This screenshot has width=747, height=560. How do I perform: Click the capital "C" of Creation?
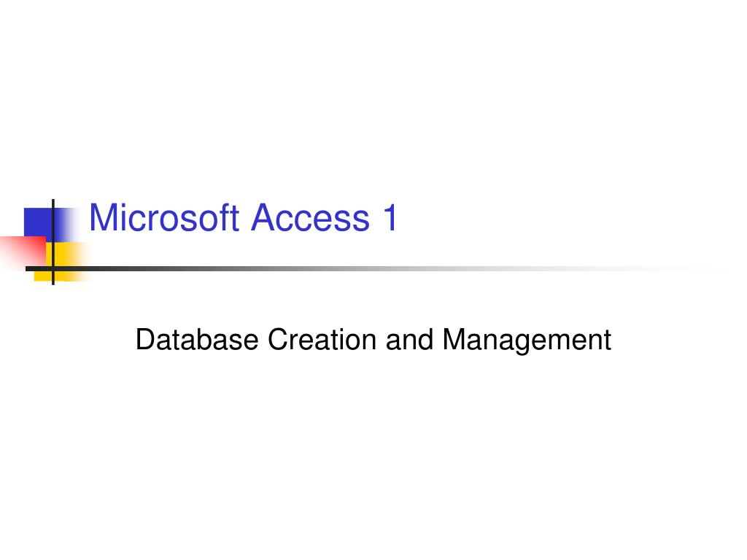click(x=277, y=340)
